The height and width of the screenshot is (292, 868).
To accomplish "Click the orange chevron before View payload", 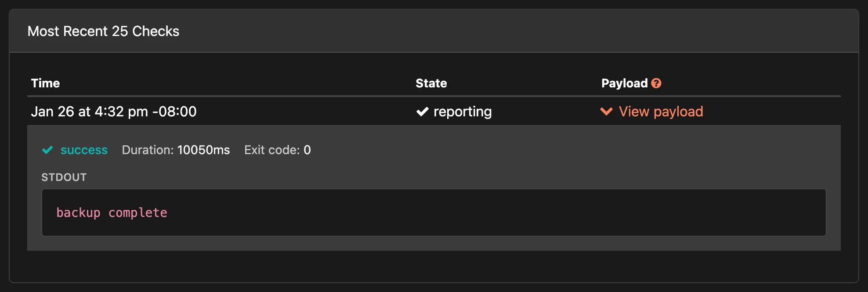I will 606,112.
